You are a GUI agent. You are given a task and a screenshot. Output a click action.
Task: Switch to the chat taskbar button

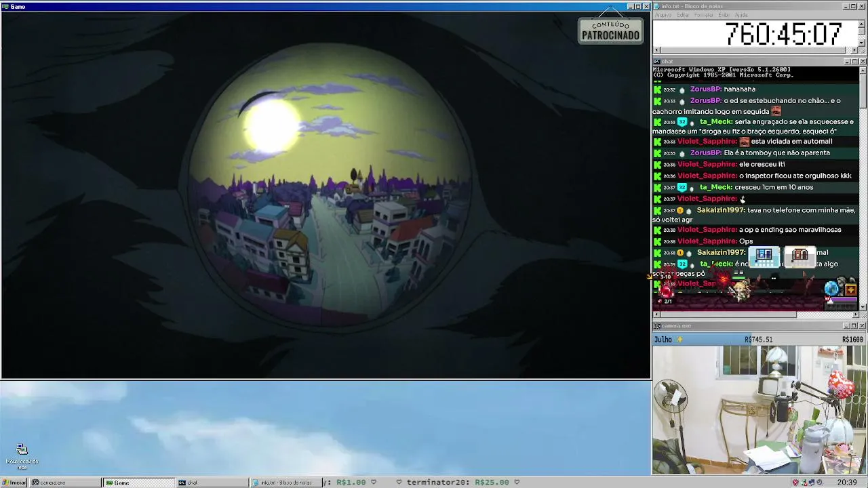pos(212,483)
